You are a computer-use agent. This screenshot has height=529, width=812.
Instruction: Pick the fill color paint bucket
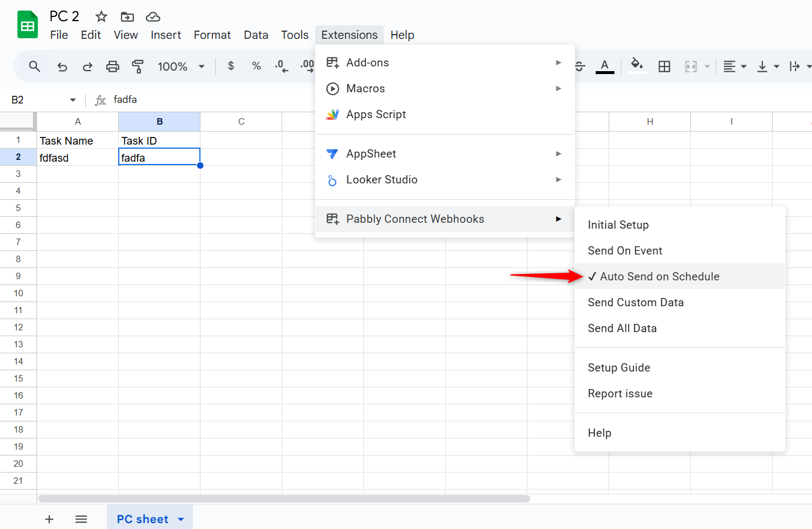point(636,65)
